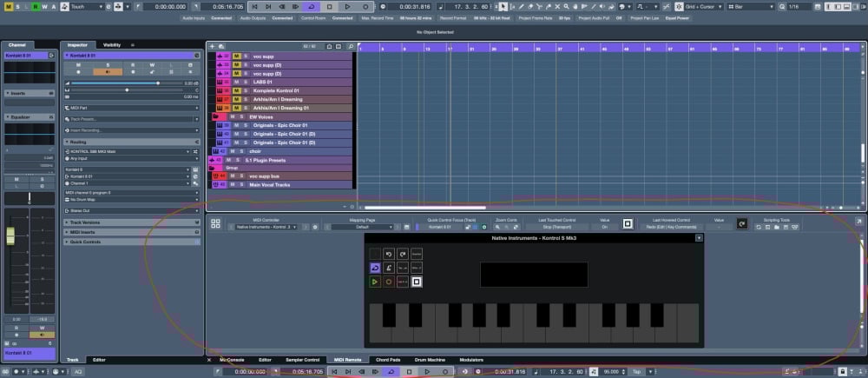
Task: Click metronome button on Kontrol S Mk3 surface
Action: click(389, 268)
